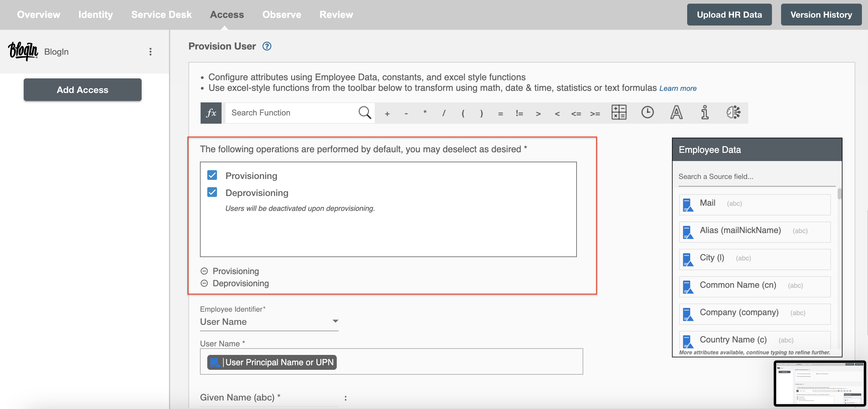This screenshot has width=868, height=409.
Task: Click the addition operator icon
Action: click(387, 112)
